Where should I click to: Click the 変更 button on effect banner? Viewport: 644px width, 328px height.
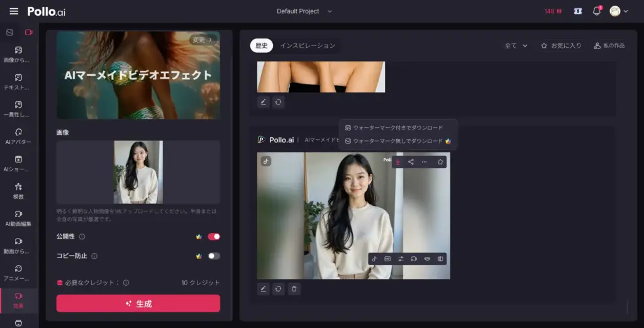point(203,40)
